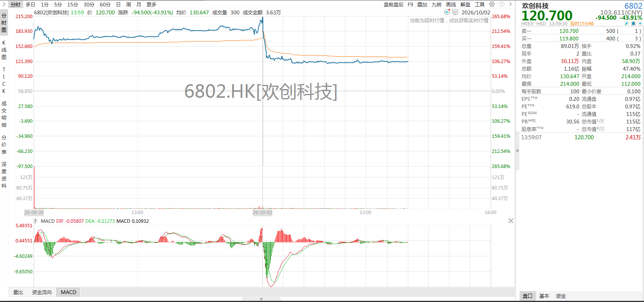Switch to 多日 multi-day view
This screenshot has width=644, height=302.
click(31, 5)
